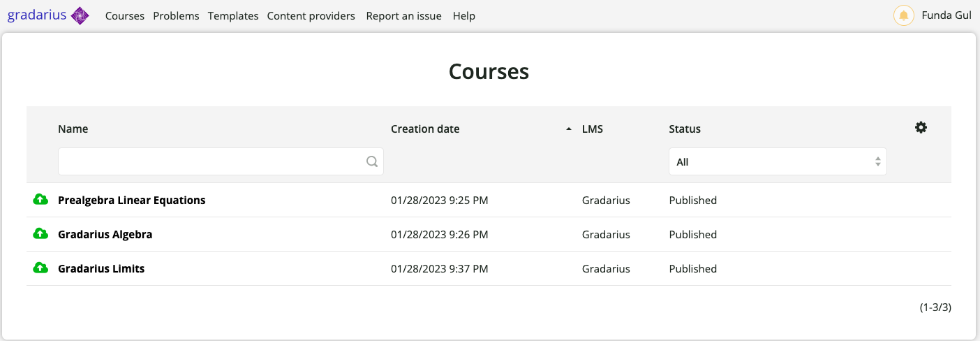
Task: Open the Funda Gul user account menu
Action: point(946,15)
